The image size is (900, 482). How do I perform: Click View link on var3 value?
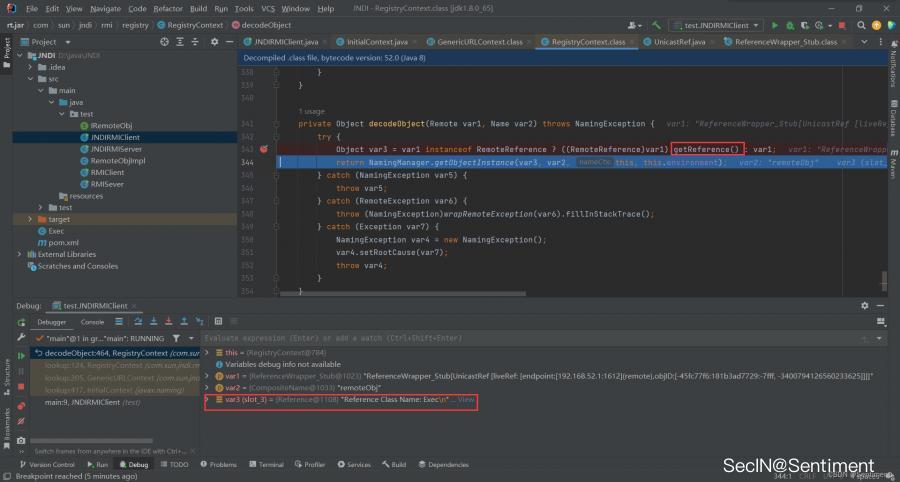click(466, 399)
